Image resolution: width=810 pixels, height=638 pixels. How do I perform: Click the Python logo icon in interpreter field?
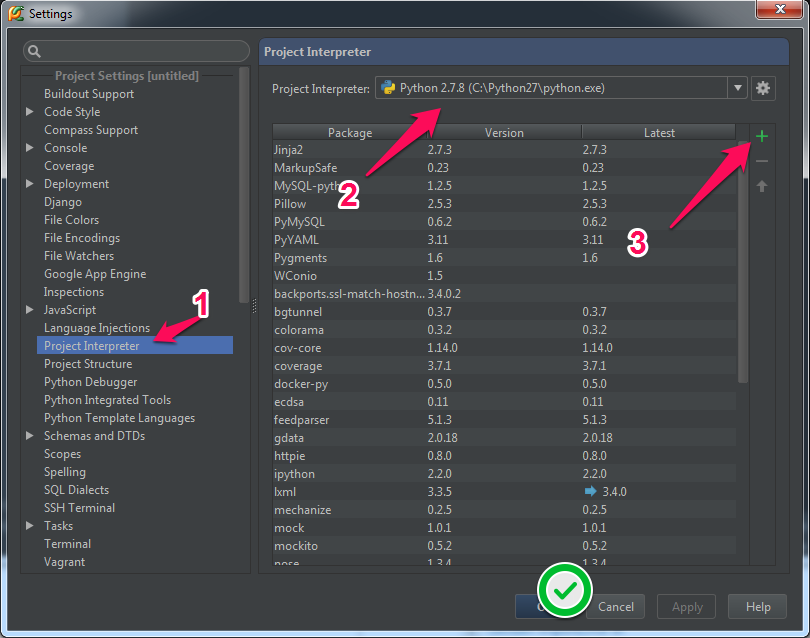[388, 88]
